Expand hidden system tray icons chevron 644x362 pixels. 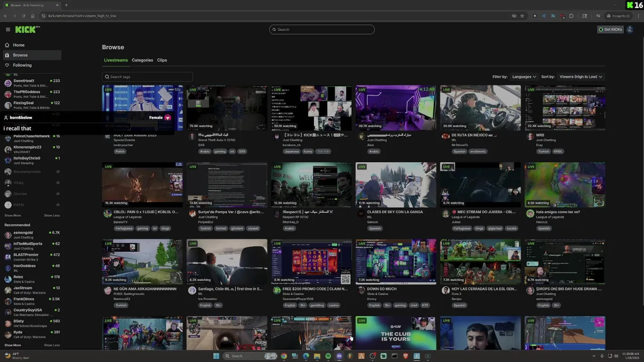coord(595,356)
